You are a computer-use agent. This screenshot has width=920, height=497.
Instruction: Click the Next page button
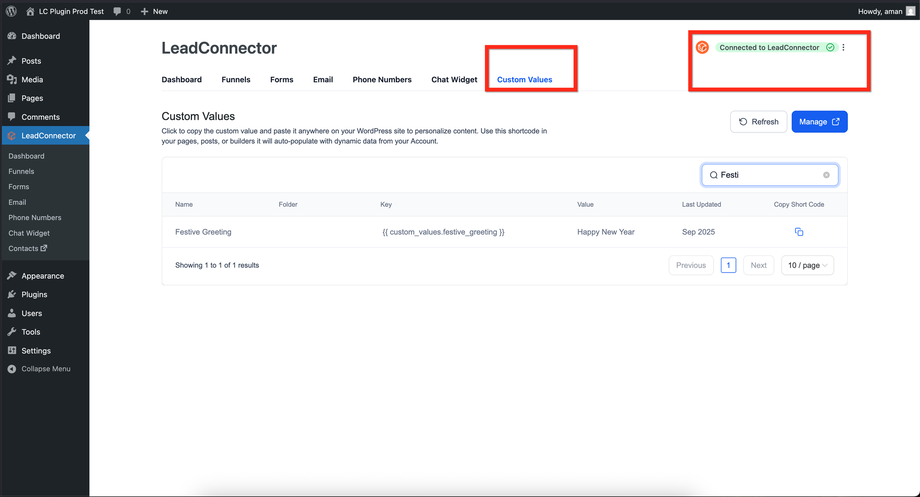(x=758, y=265)
